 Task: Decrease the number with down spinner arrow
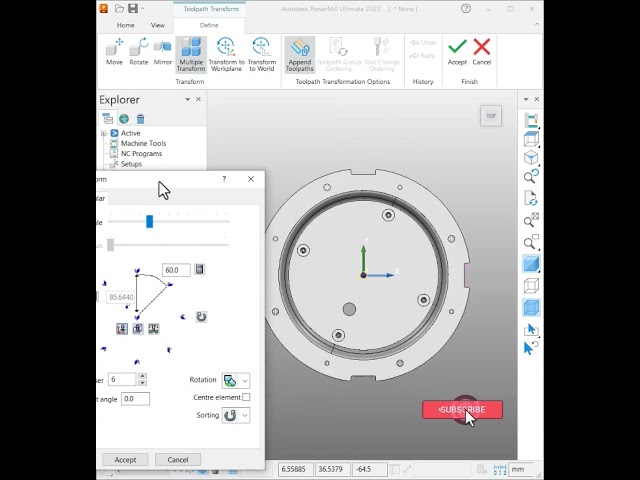tap(142, 383)
